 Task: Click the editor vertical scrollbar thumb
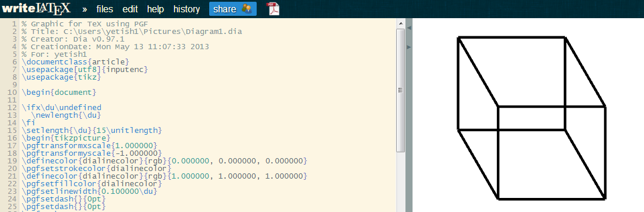coord(400,90)
